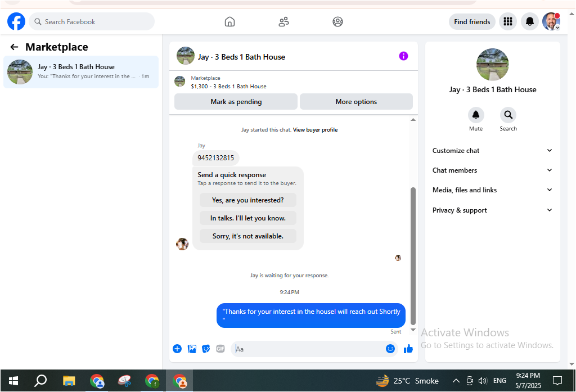576x392 pixels.
Task: Select Jay 3 Beds 1 Bath House conversation
Action: coord(81,71)
